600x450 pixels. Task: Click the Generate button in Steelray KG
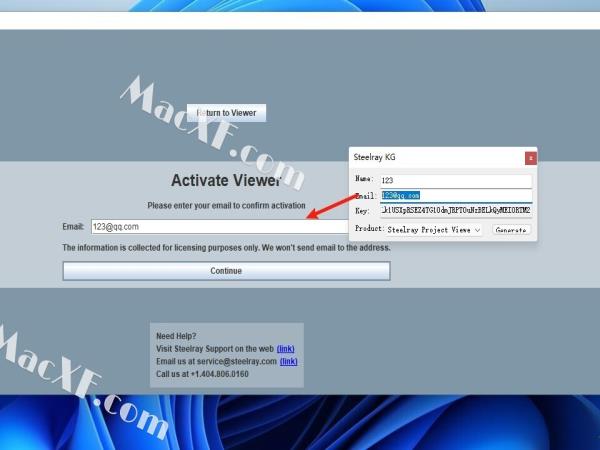[x=511, y=230]
